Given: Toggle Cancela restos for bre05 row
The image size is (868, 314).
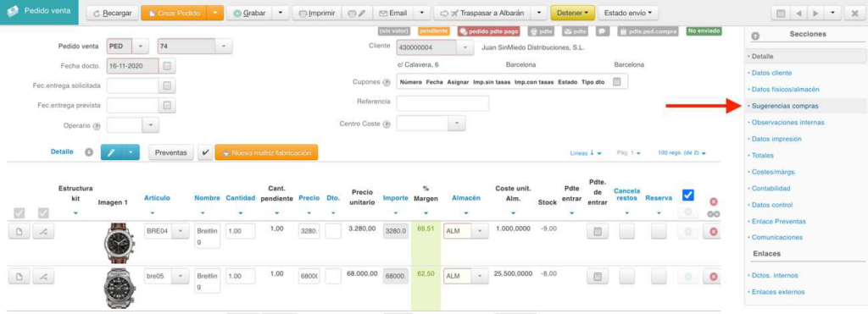Looking at the screenshot, I should [626, 277].
